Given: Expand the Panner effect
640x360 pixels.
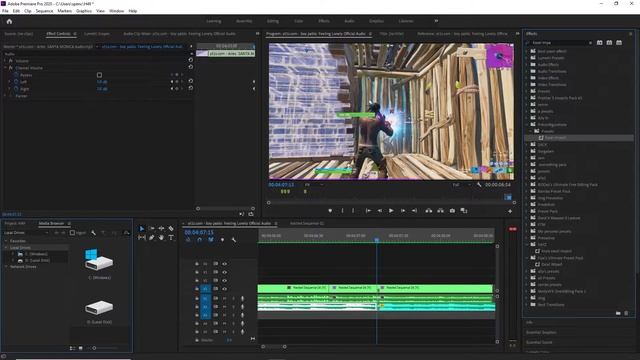Looking at the screenshot, I should [5, 96].
